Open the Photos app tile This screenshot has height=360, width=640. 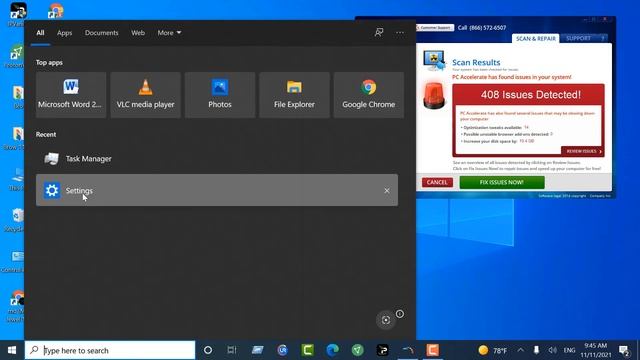[x=220, y=95]
